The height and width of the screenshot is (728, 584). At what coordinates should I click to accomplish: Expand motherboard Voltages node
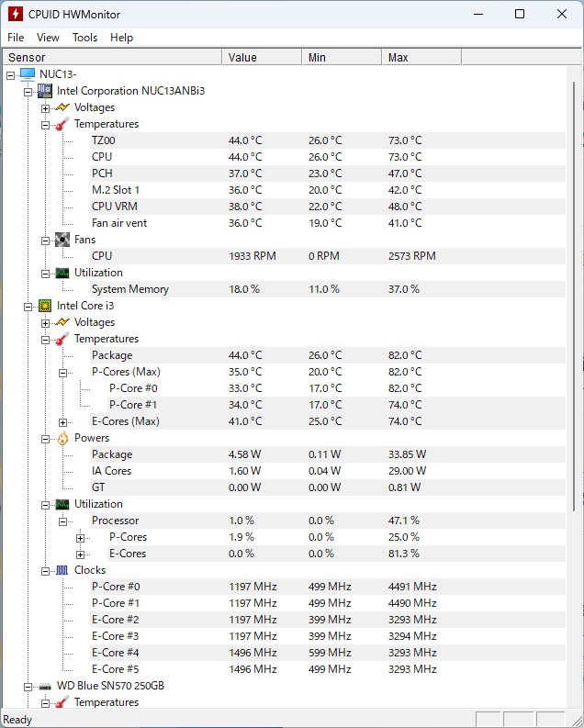point(46,108)
